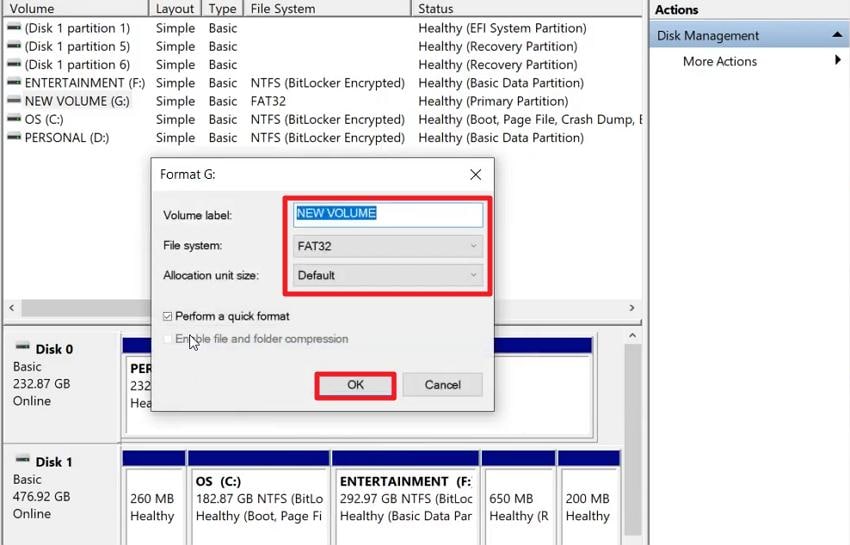Toggle Perform a quick format checkbox
This screenshot has width=850, height=545.
pos(168,316)
